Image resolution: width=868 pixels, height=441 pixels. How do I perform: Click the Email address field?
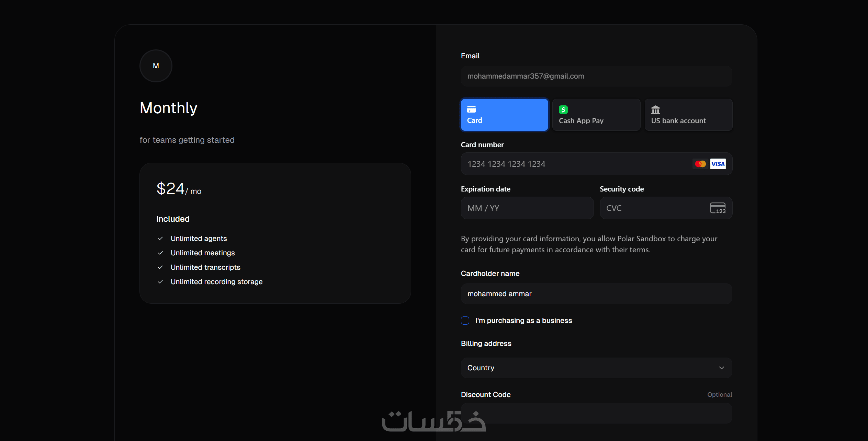click(x=596, y=76)
